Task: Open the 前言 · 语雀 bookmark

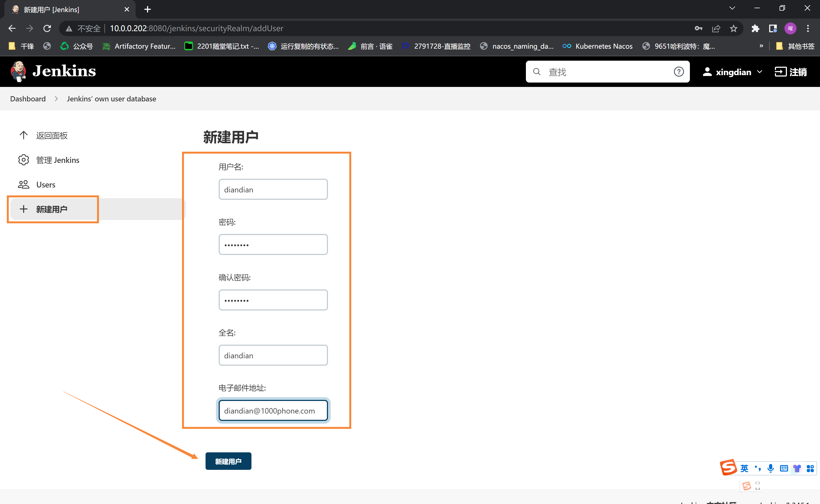Action: [x=370, y=46]
